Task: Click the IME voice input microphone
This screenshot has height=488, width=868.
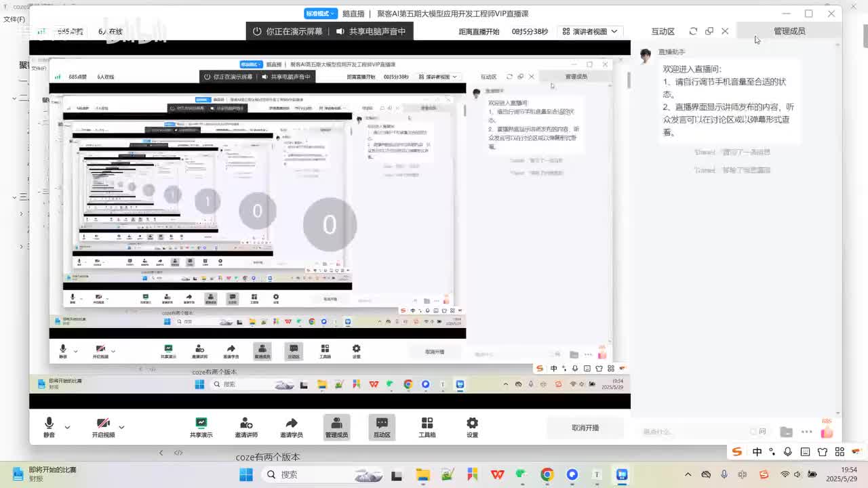Action: 788,452
